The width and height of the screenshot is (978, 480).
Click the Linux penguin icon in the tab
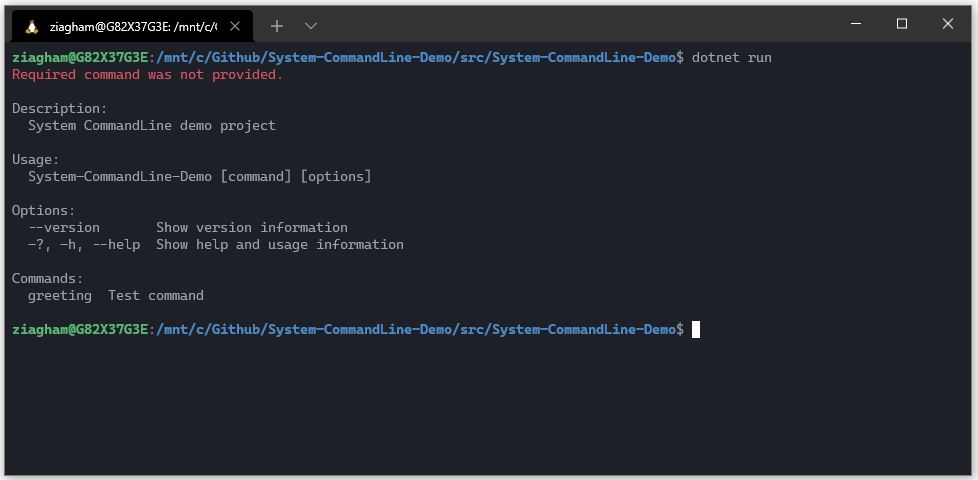(x=32, y=26)
